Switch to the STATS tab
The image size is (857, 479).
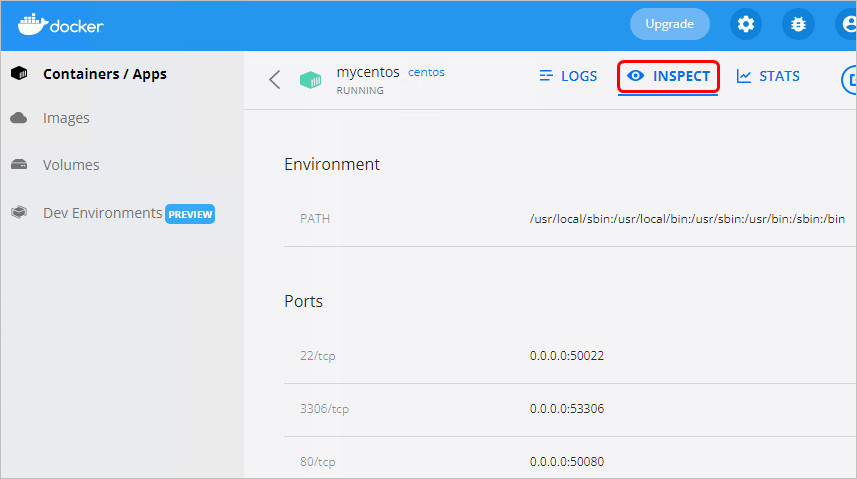(x=768, y=76)
